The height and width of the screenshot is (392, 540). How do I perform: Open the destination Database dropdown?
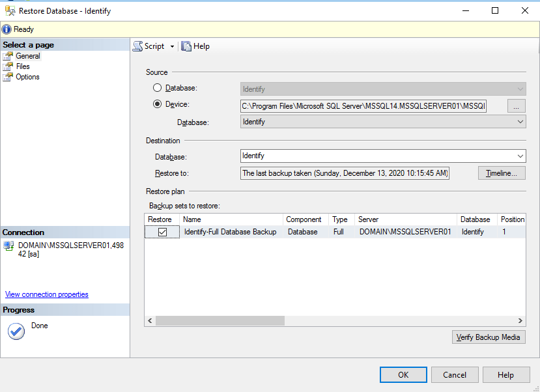point(520,156)
